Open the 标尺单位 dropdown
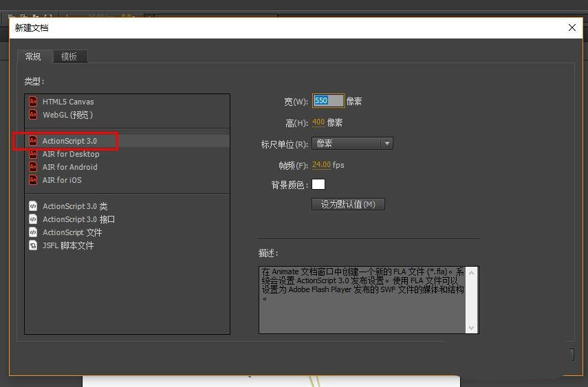Image resolution: width=588 pixels, height=387 pixels. click(352, 143)
